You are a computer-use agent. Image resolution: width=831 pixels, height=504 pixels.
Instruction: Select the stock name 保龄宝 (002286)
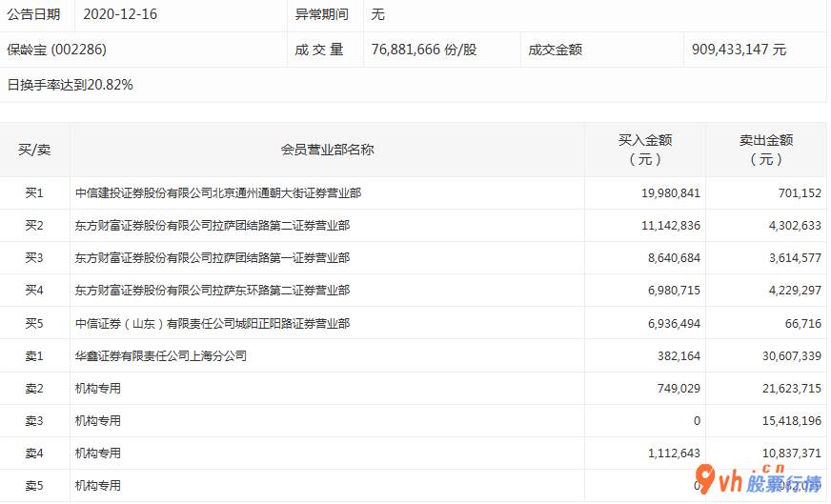click(x=57, y=50)
